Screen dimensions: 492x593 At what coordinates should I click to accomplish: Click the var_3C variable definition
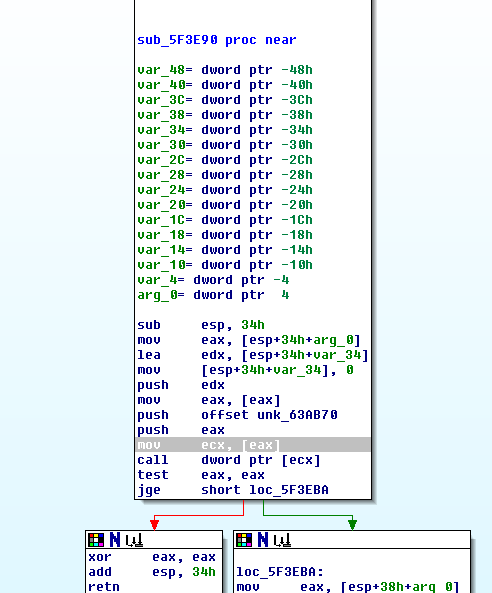[x=225, y=100]
